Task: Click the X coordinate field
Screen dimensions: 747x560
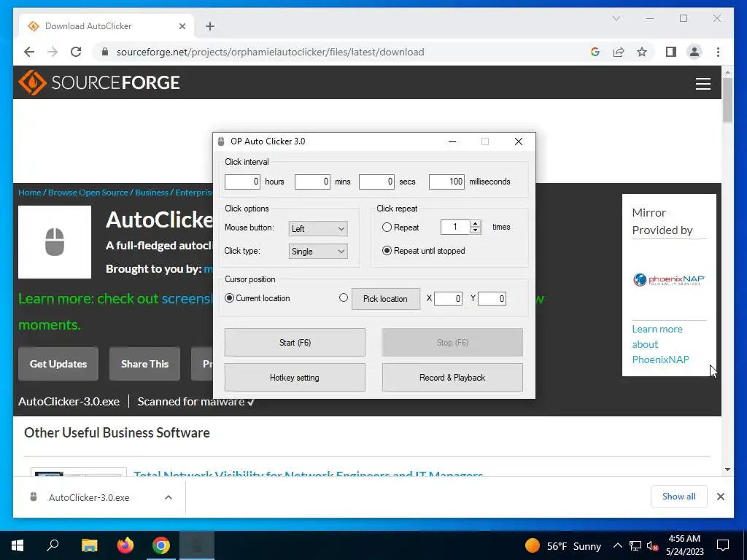Action: tap(448, 298)
